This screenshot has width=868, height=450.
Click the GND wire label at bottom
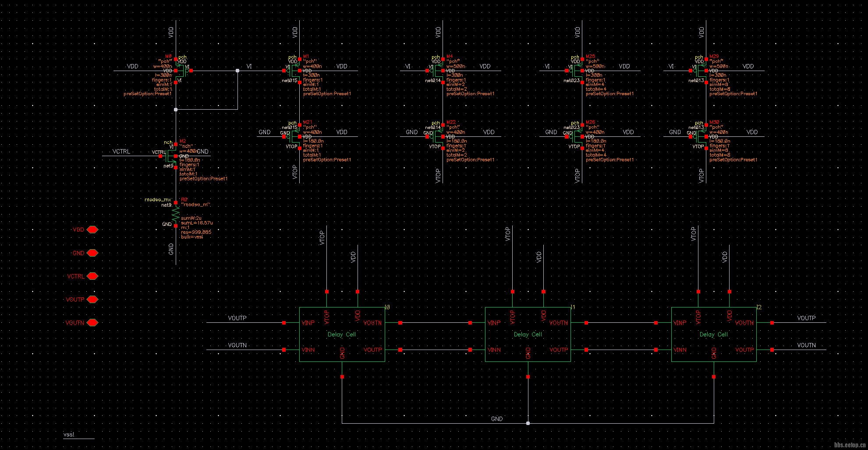point(496,419)
